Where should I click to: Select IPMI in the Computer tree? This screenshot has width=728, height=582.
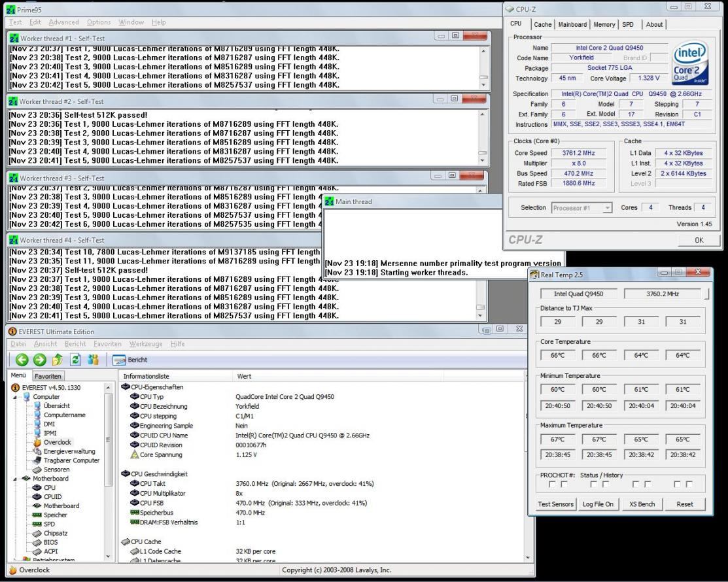tap(50, 433)
